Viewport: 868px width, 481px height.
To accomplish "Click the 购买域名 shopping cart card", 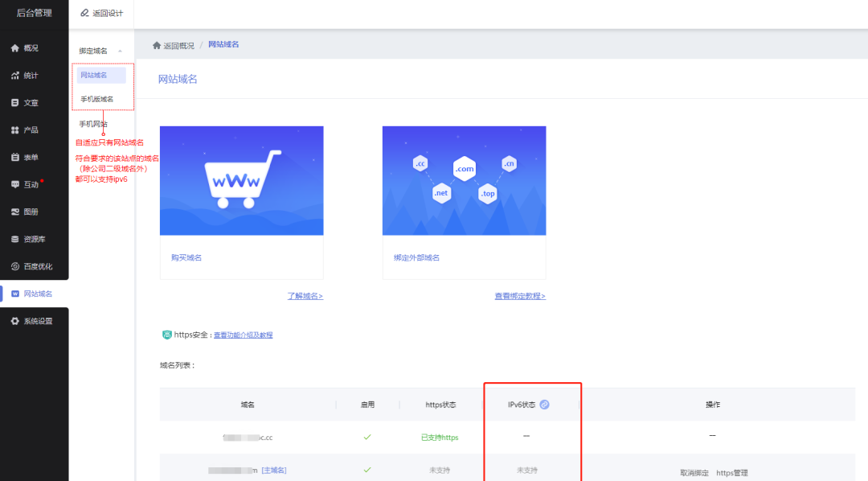I will tap(241, 181).
